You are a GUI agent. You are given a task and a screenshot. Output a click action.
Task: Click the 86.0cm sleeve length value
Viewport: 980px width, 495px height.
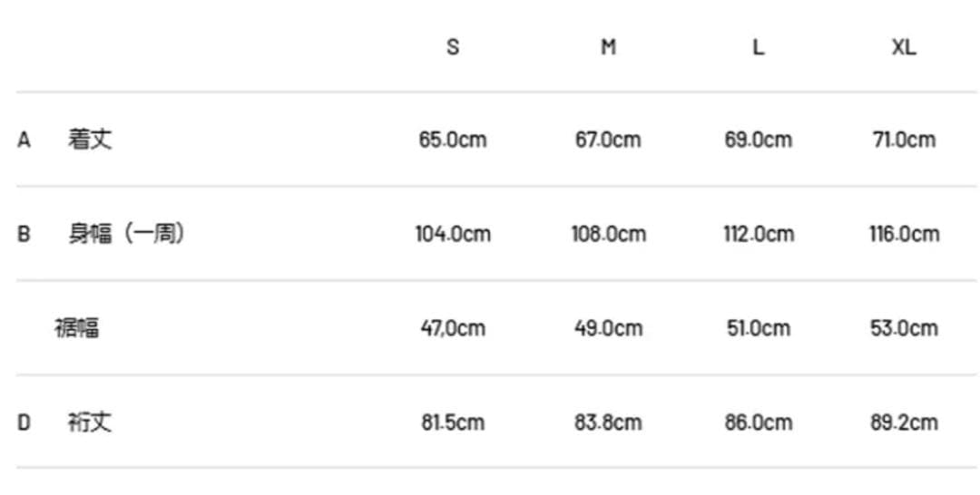(758, 422)
